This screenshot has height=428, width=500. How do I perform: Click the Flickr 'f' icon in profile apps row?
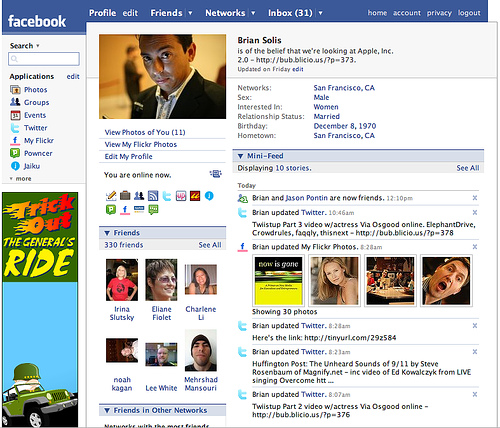pyautogui.click(x=125, y=210)
